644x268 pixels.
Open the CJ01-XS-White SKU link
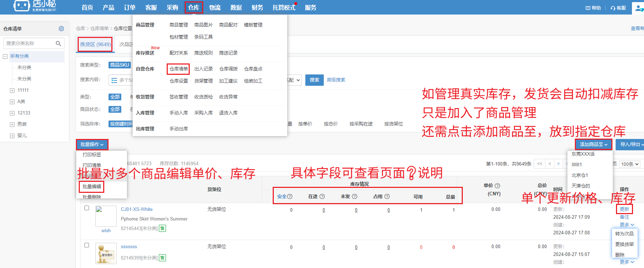click(x=137, y=210)
